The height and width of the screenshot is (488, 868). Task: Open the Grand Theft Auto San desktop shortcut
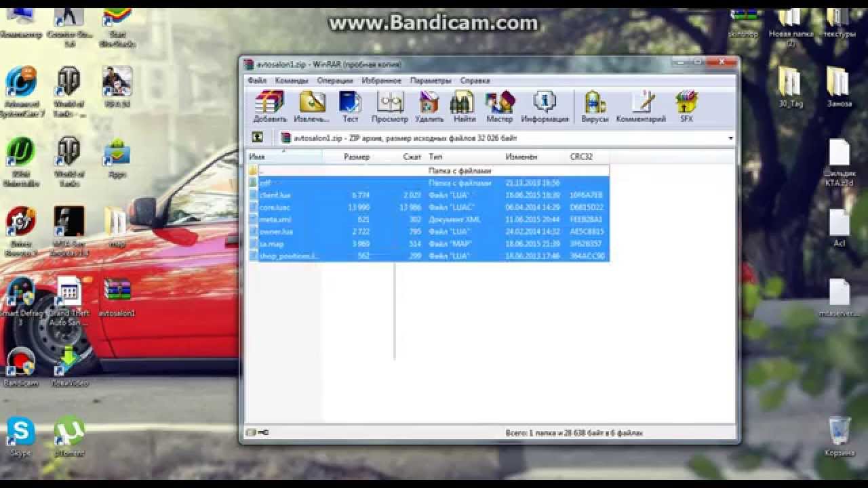(68, 301)
